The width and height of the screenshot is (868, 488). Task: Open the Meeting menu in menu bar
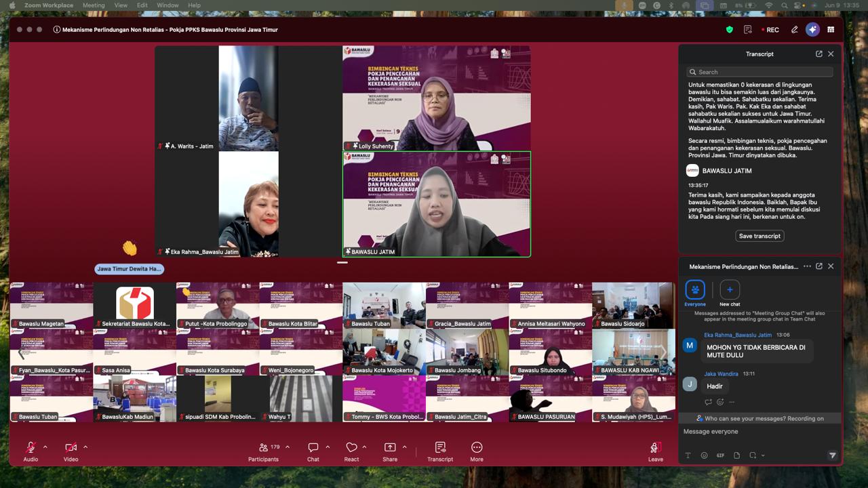click(x=94, y=5)
